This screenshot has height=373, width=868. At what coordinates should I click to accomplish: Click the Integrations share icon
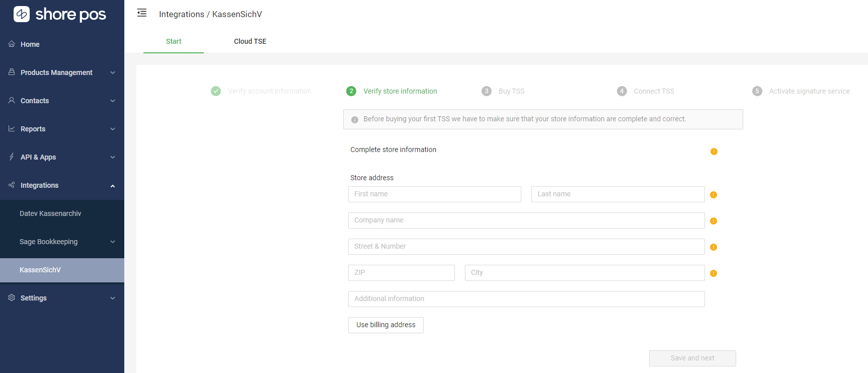[x=12, y=185]
